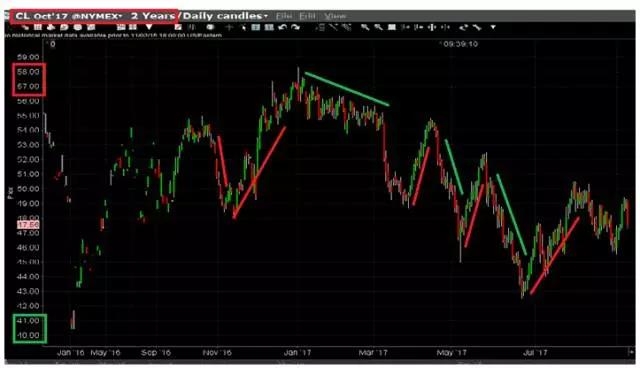The image size is (640, 368).
Task: Click the refresh arrows icon near wrench
Action: 463,27
